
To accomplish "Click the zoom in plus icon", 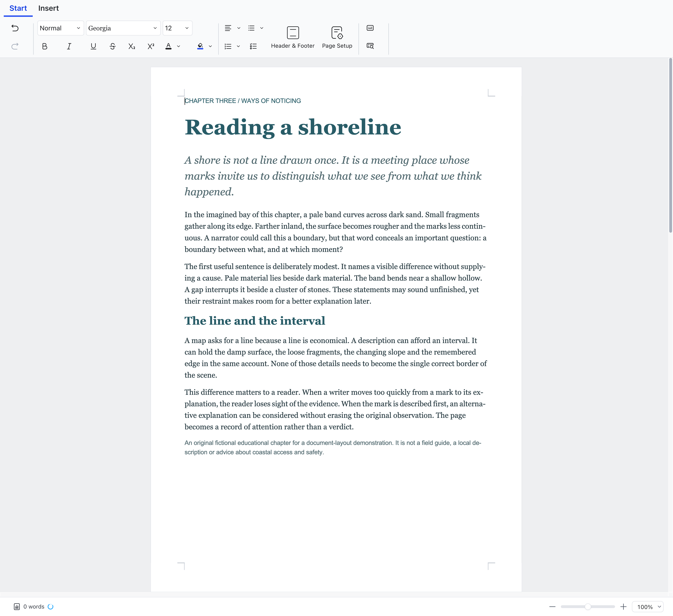I will click(623, 607).
